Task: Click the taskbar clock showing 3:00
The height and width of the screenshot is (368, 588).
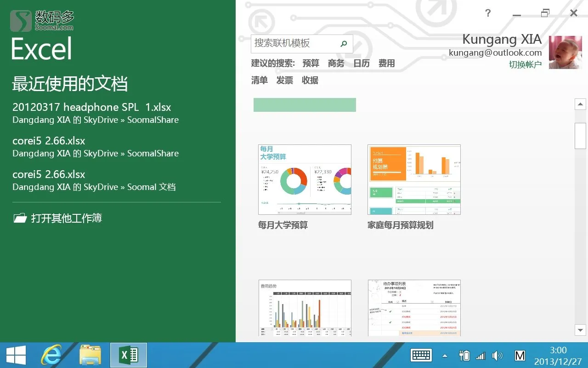Action: click(x=558, y=350)
